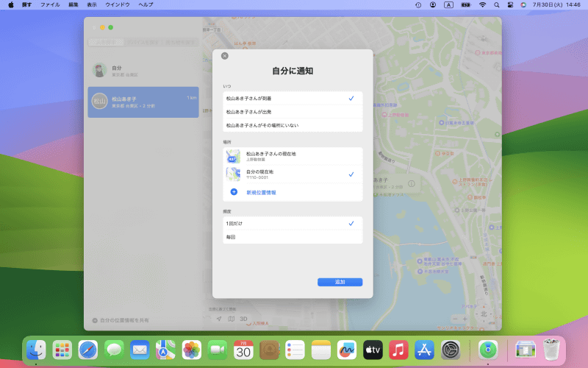Open Calendar from the Dock
The height and width of the screenshot is (368, 588).
pos(243,350)
